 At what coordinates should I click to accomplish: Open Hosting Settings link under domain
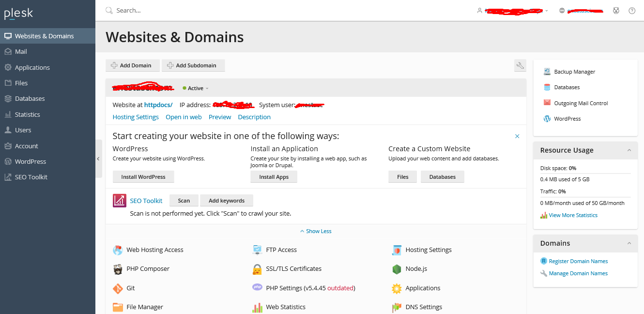pyautogui.click(x=136, y=117)
